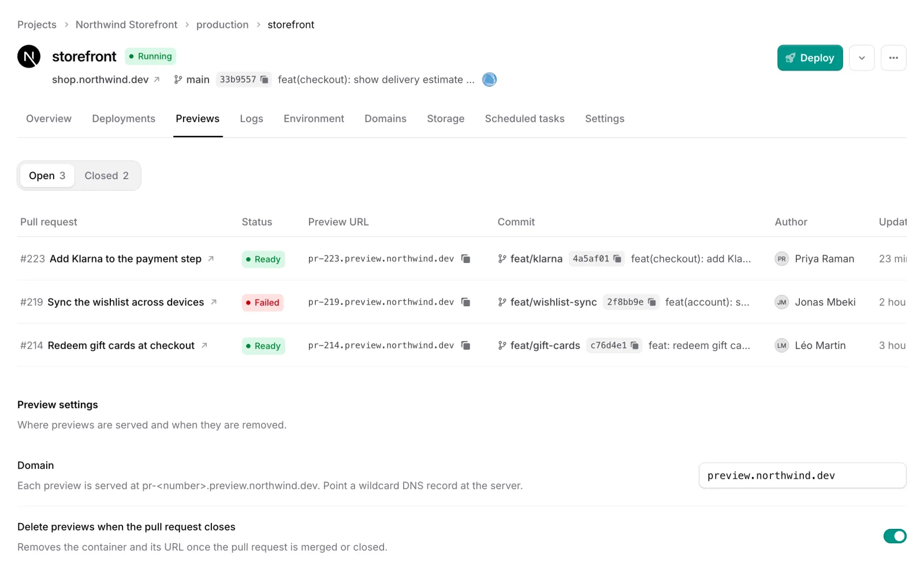Copy commit hash 4a5af01

pyautogui.click(x=617, y=259)
